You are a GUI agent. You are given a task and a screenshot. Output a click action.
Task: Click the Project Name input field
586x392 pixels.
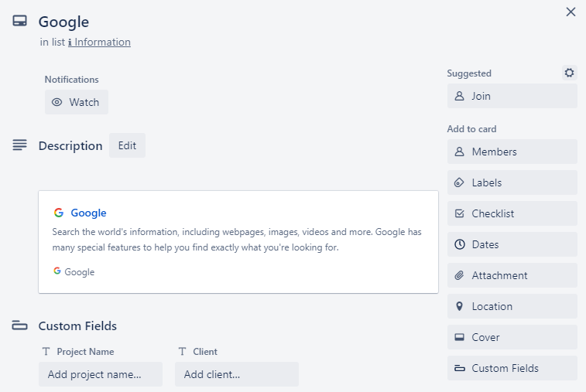tap(101, 374)
